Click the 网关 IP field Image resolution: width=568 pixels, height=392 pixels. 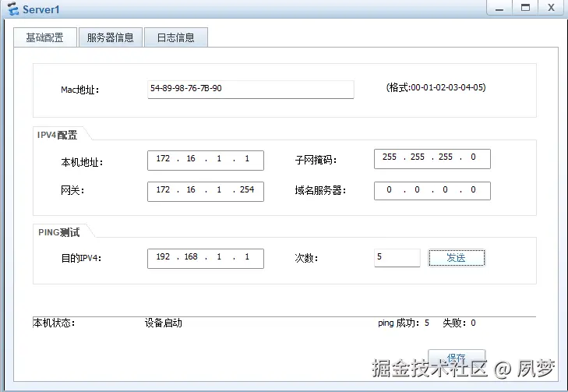click(206, 191)
